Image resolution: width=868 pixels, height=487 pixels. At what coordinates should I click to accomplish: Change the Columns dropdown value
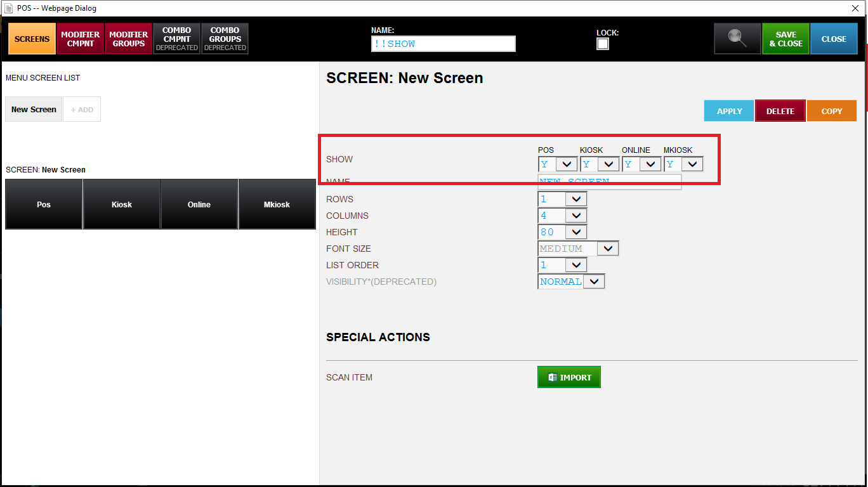(562, 216)
